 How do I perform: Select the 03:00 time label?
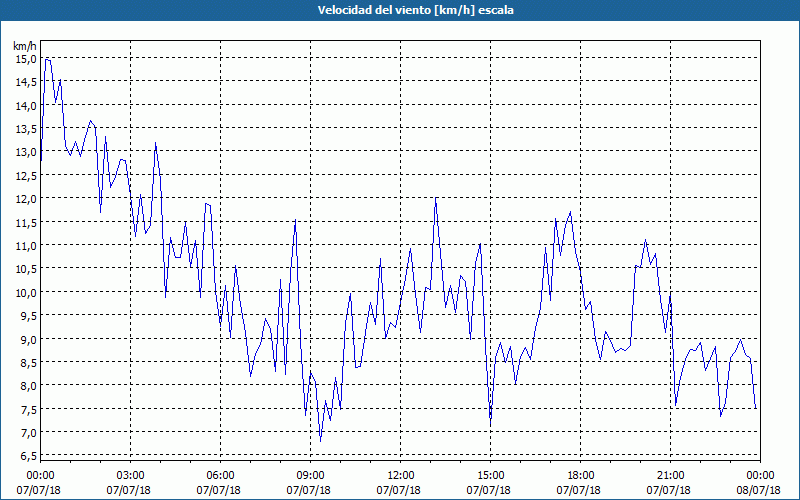click(x=131, y=476)
